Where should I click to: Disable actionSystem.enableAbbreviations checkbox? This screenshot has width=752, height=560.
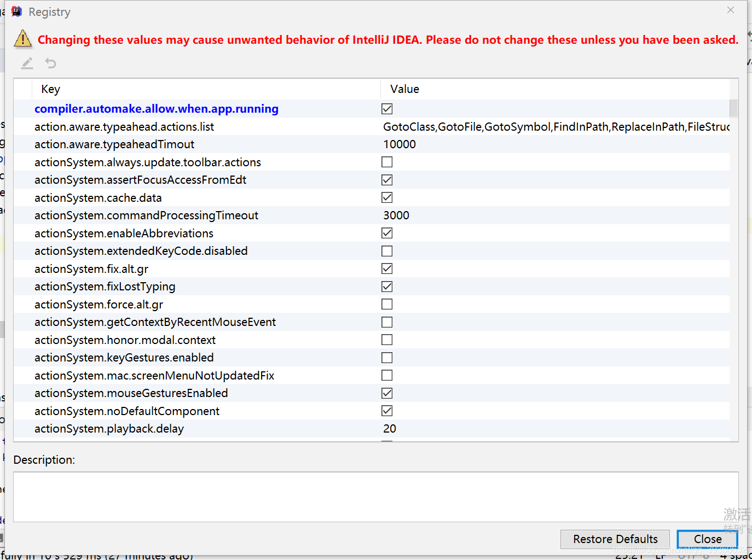coord(387,233)
